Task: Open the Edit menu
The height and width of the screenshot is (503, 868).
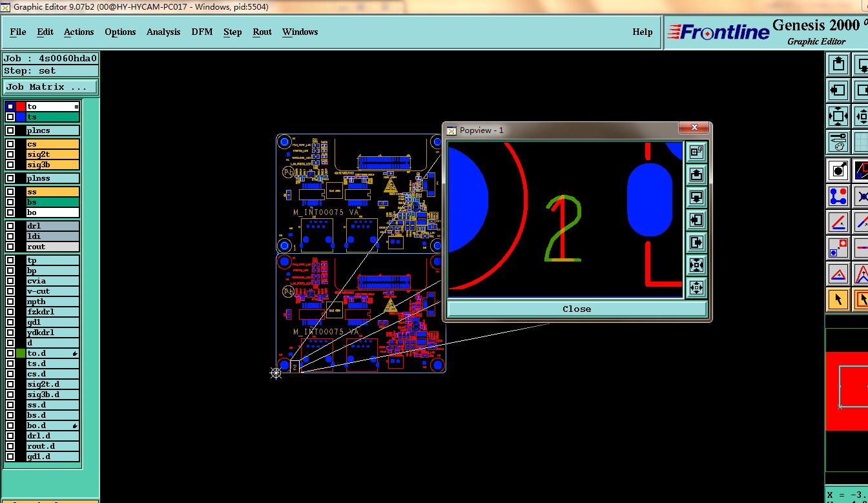Action: tap(45, 32)
